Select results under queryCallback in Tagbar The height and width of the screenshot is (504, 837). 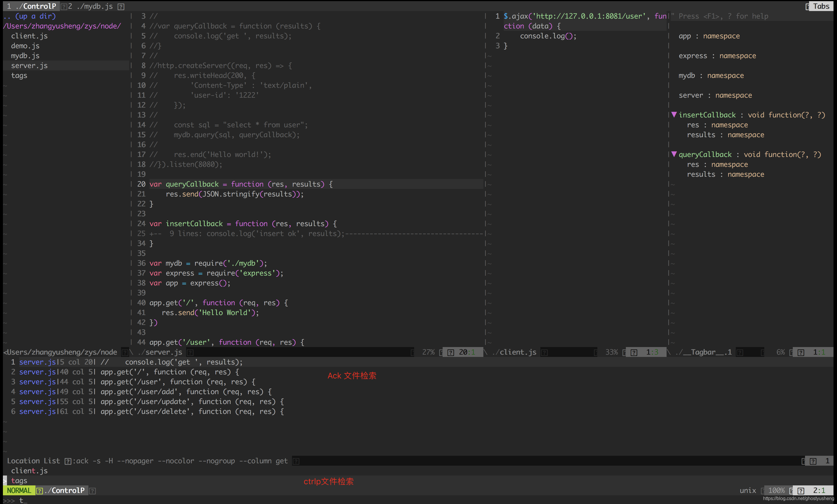click(x=725, y=174)
